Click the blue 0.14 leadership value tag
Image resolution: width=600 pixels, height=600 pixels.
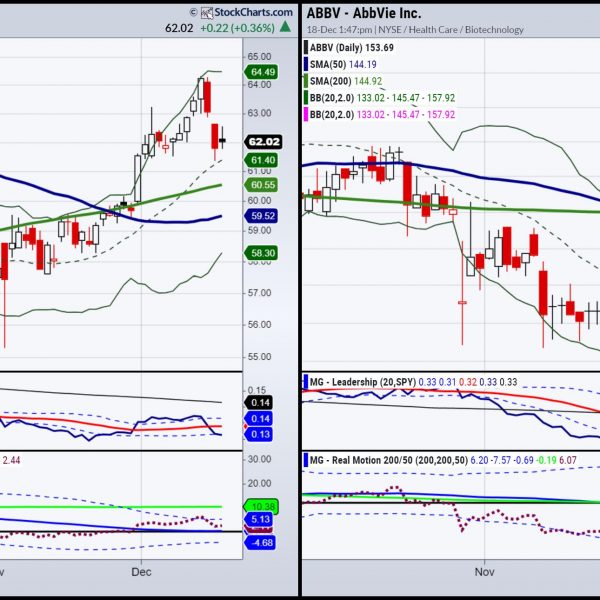point(259,419)
